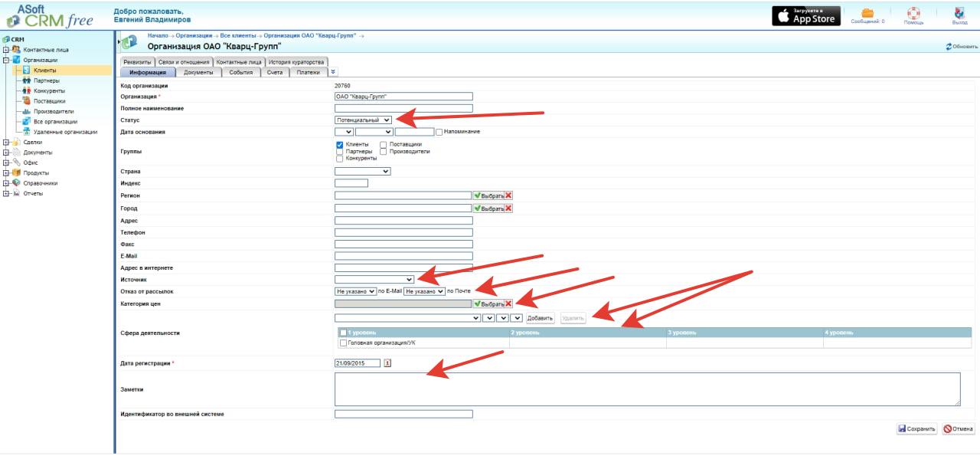
Task: Expand the Сделки tree node
Action: tap(6, 142)
